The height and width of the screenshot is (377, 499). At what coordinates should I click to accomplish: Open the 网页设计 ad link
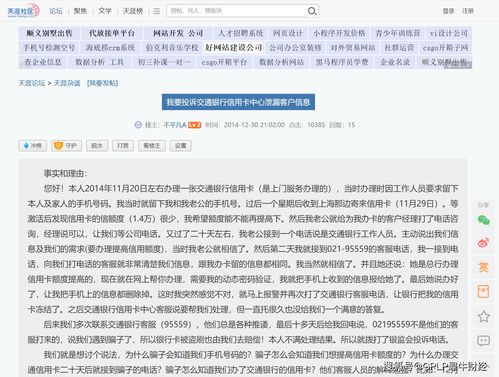[x=288, y=33]
